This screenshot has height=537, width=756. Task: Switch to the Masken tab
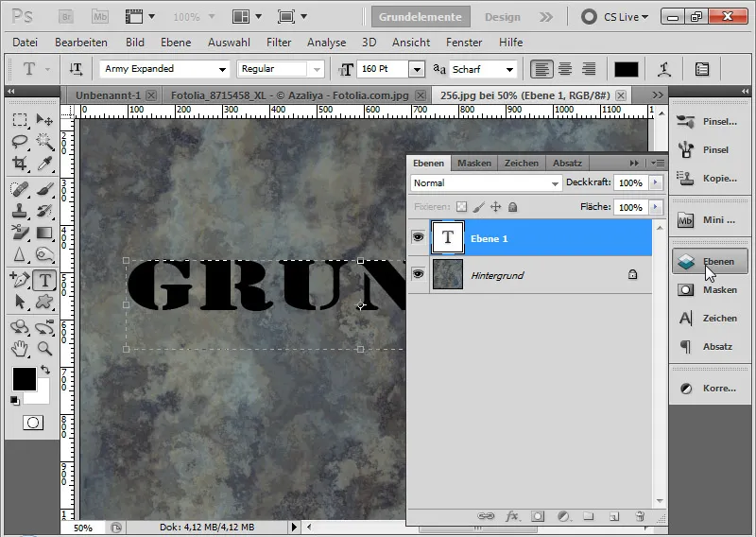click(x=474, y=163)
